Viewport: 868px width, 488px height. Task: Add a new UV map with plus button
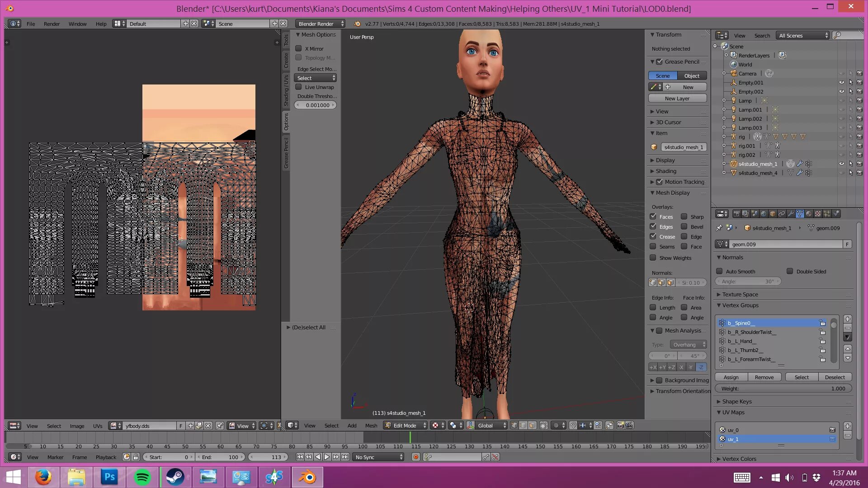(x=848, y=426)
